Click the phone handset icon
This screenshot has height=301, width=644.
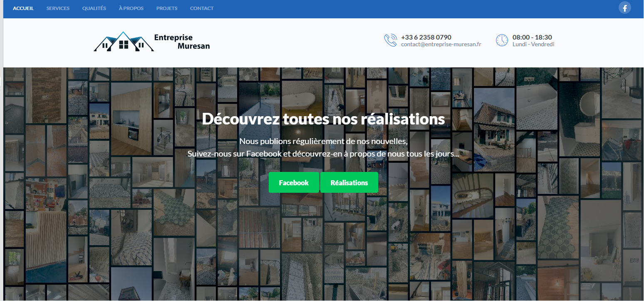[390, 40]
